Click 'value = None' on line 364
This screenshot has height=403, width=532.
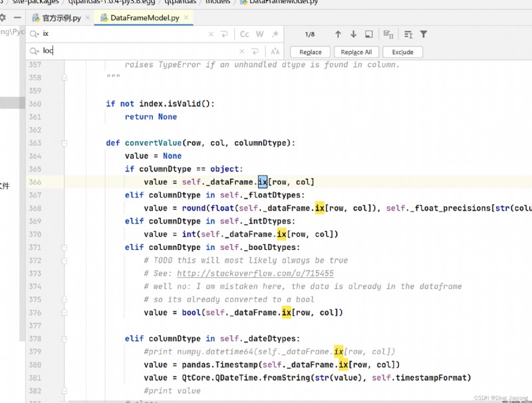point(154,156)
